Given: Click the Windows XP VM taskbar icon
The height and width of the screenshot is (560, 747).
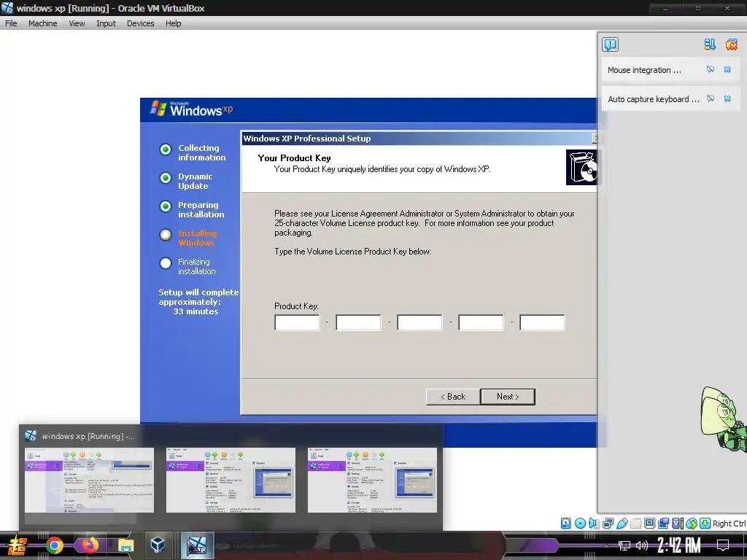Looking at the screenshot, I should pos(197,545).
